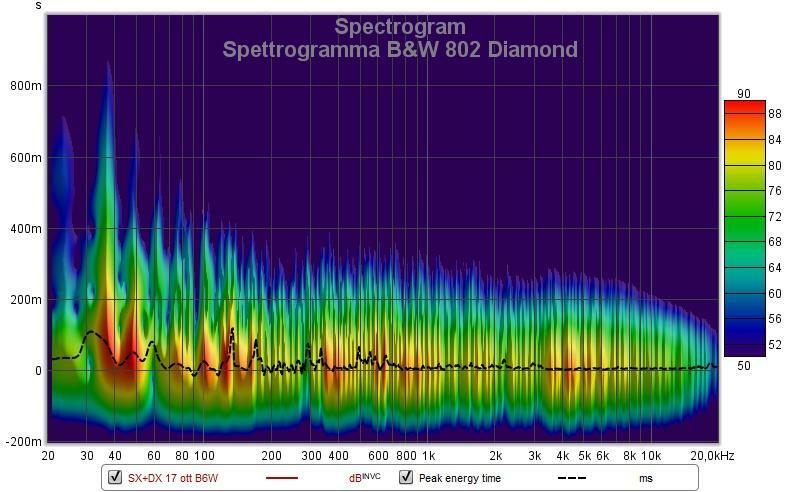Viewport: 800px width, 492px height.
Task: Click the 300 frequency axis label
Action: click(312, 456)
